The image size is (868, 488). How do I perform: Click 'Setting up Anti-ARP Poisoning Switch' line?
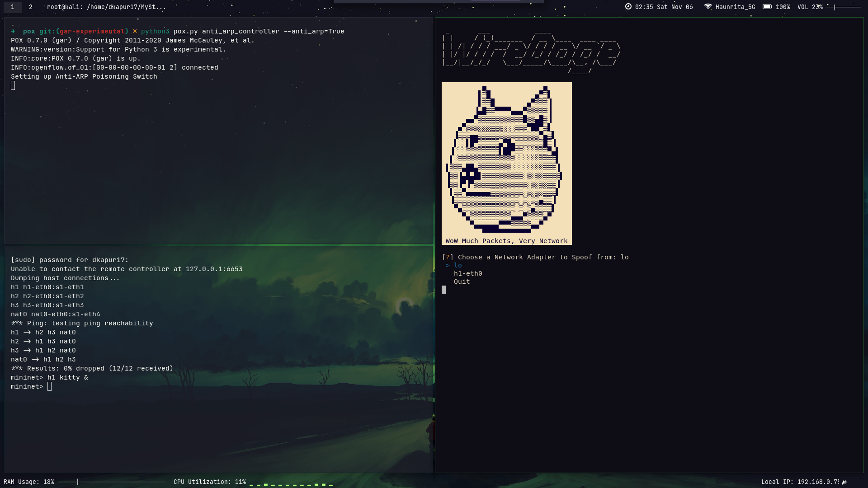click(x=84, y=77)
